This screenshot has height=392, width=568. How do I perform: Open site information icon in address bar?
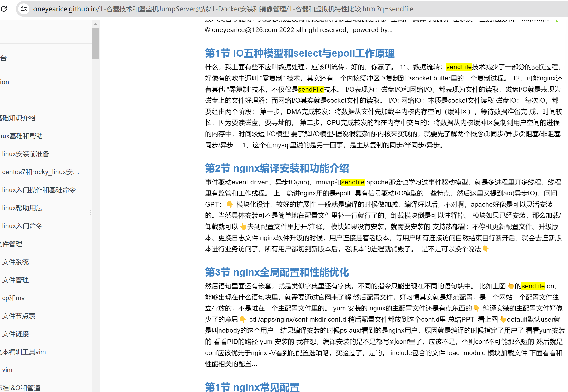[24, 9]
